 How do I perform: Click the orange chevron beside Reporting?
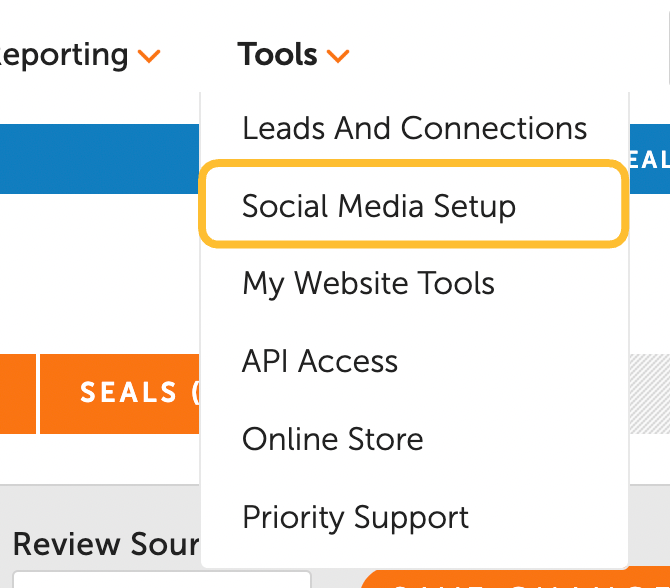coord(149,57)
